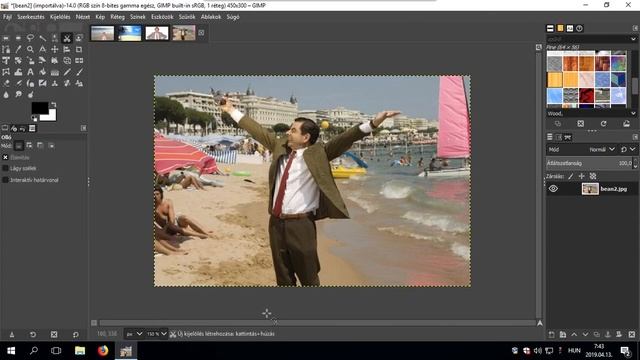Select the Blur/Sharpen drop tool
The width and height of the screenshot is (640, 360).
(x=6, y=95)
